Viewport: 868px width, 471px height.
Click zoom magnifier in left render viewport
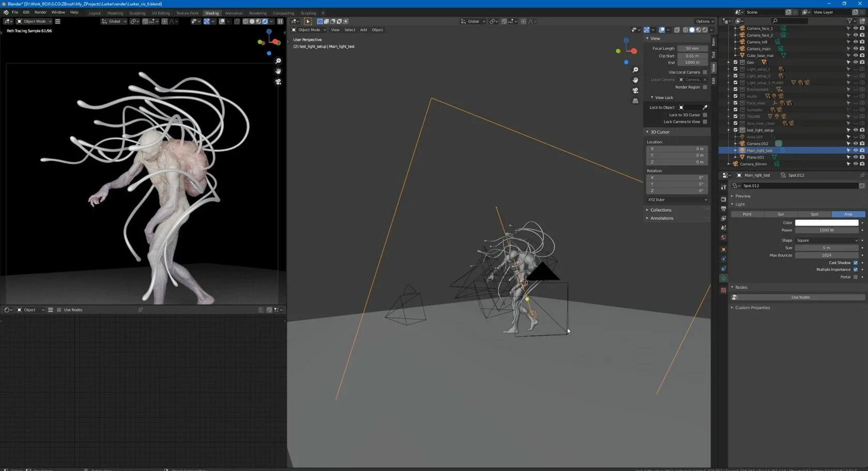pyautogui.click(x=278, y=61)
